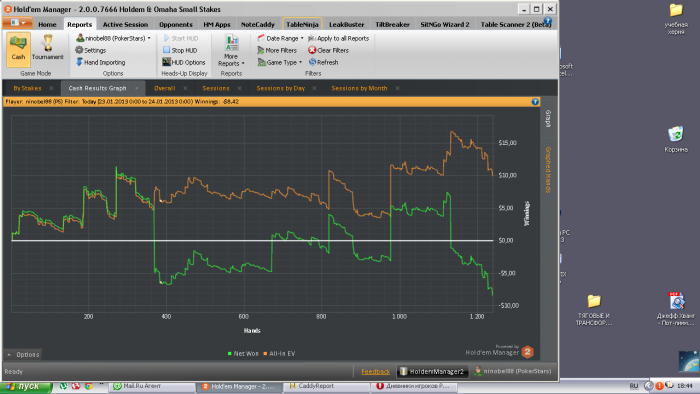Screen dimensions: 700x394
Task: Click the Start HUD play icon
Action: tap(167, 38)
